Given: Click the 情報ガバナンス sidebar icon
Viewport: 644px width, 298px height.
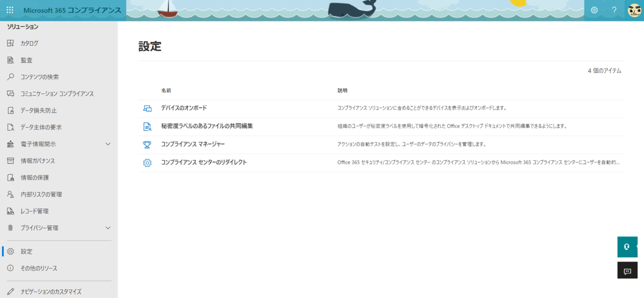Looking at the screenshot, I should tap(10, 161).
